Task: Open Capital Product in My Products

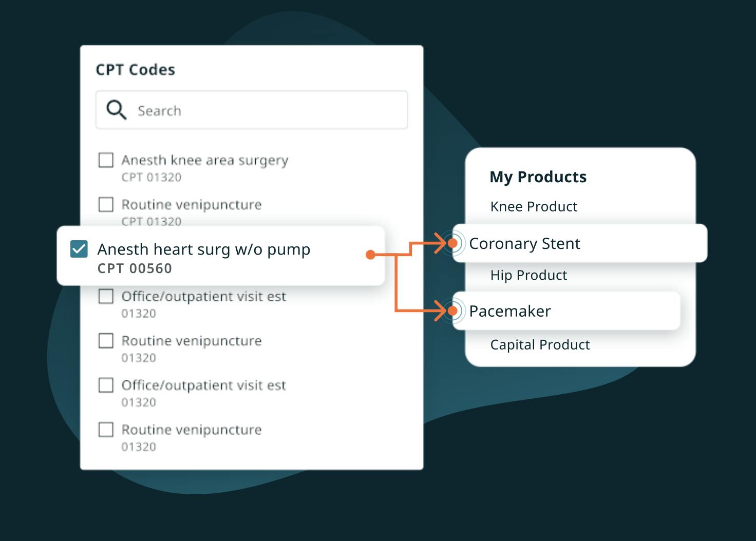Action: [540, 344]
